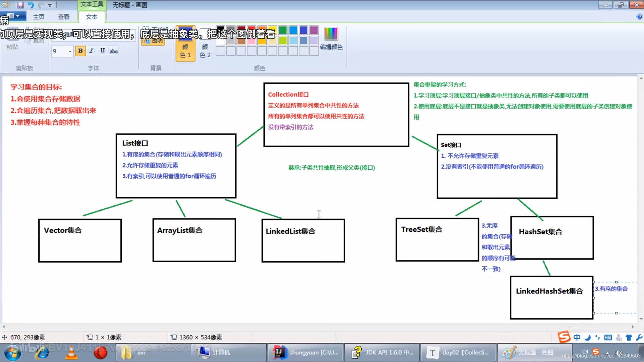This screenshot has width=644, height=362.
Task: Pick the turquoise blue color swatch
Action: pos(293,30)
